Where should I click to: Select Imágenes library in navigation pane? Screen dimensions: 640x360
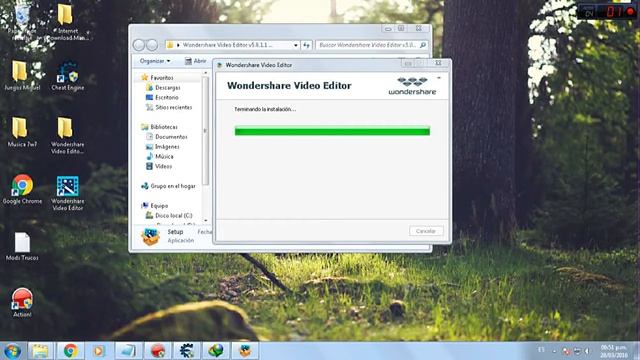167,146
